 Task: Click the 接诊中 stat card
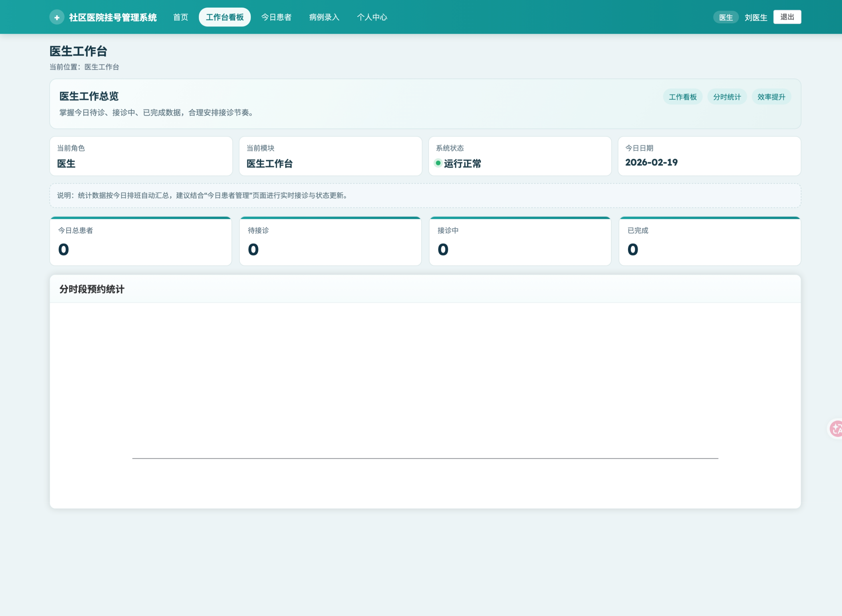(x=520, y=241)
